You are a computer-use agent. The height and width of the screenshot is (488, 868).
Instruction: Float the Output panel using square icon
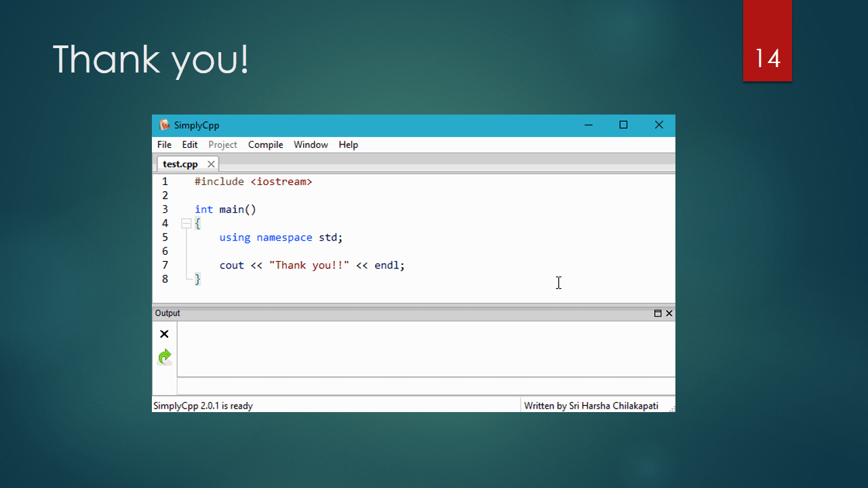(x=658, y=313)
